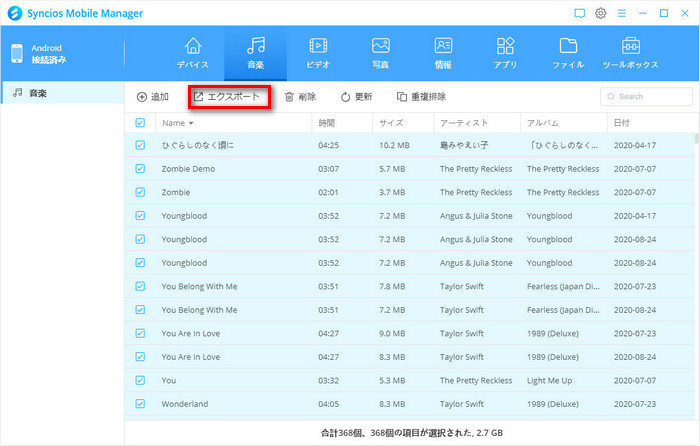700x446 pixels.
Task: Click the '03:32' duration cell
Action: 329,380
